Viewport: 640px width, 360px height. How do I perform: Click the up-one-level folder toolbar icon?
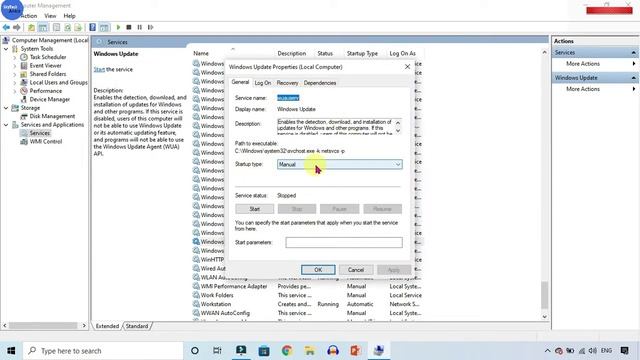coord(31,27)
